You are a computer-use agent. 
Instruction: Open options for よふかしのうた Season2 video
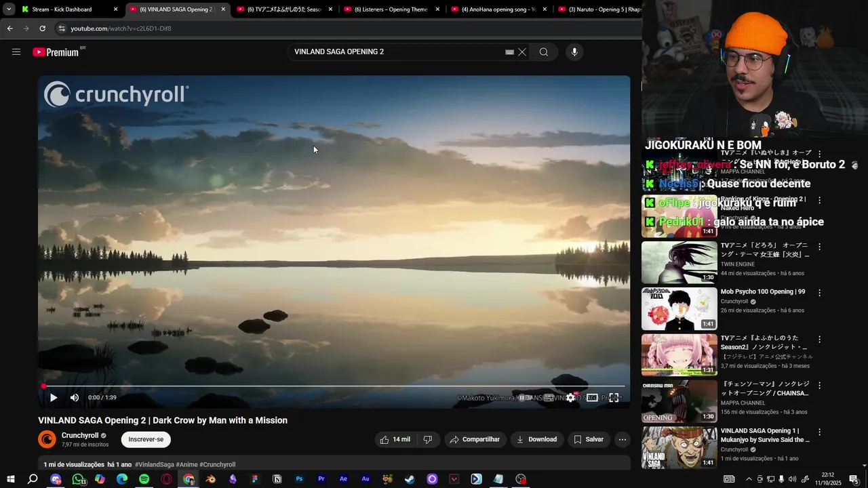click(x=819, y=339)
